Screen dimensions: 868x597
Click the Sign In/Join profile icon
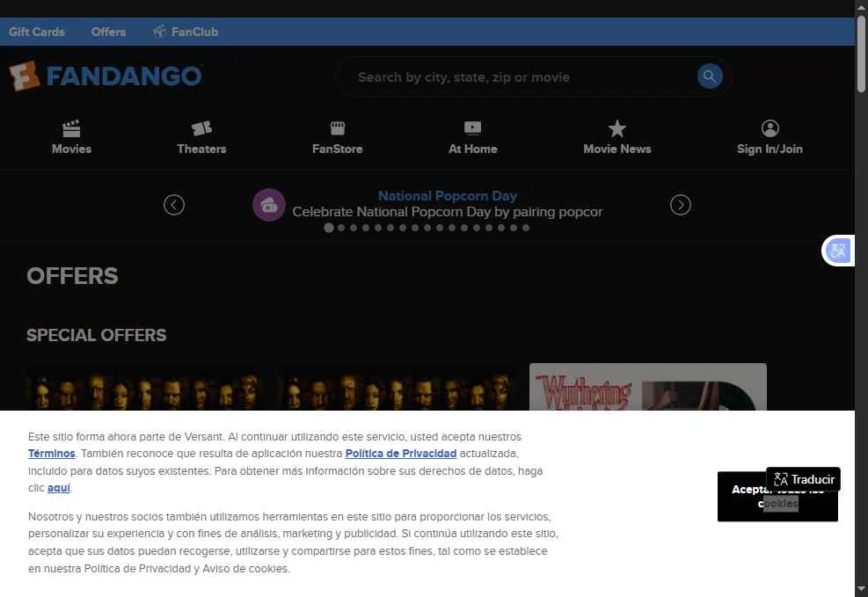[x=770, y=128]
